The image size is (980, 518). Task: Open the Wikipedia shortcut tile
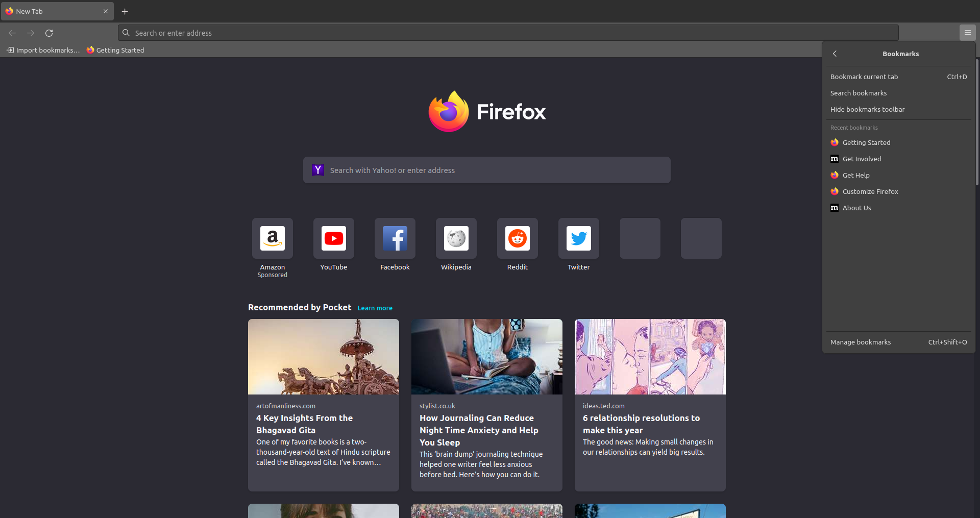click(x=456, y=238)
